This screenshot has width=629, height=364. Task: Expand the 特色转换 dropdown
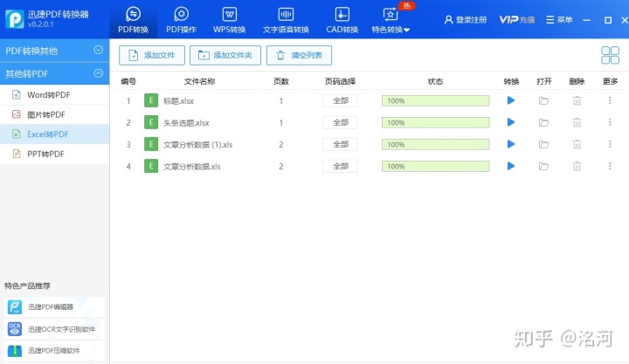coord(391,20)
